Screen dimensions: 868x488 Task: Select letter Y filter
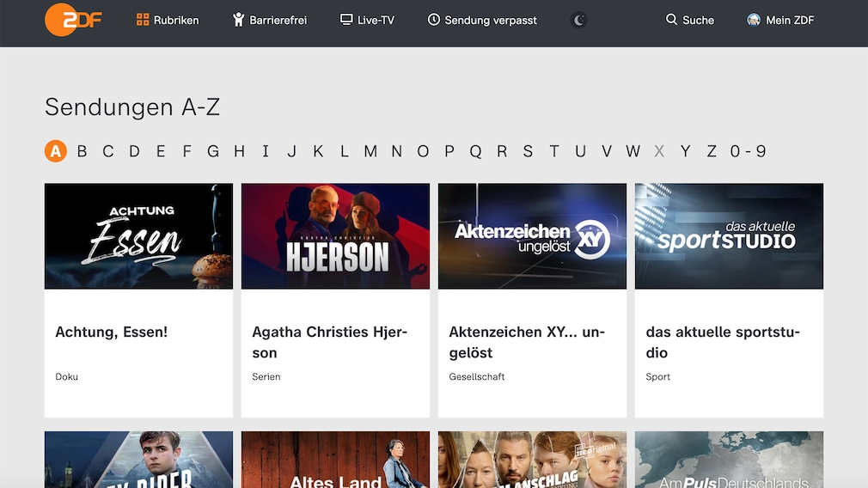685,151
